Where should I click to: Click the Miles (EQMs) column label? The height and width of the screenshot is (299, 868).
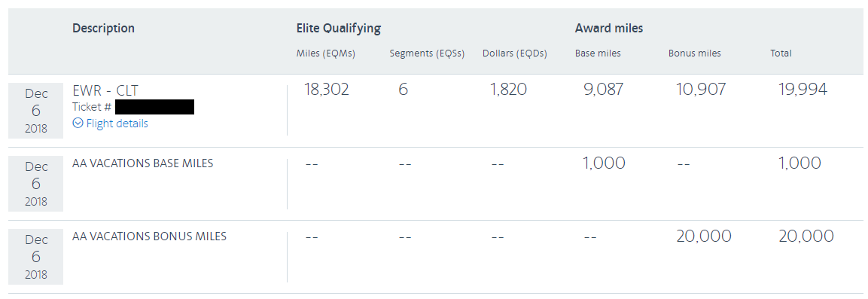click(325, 53)
